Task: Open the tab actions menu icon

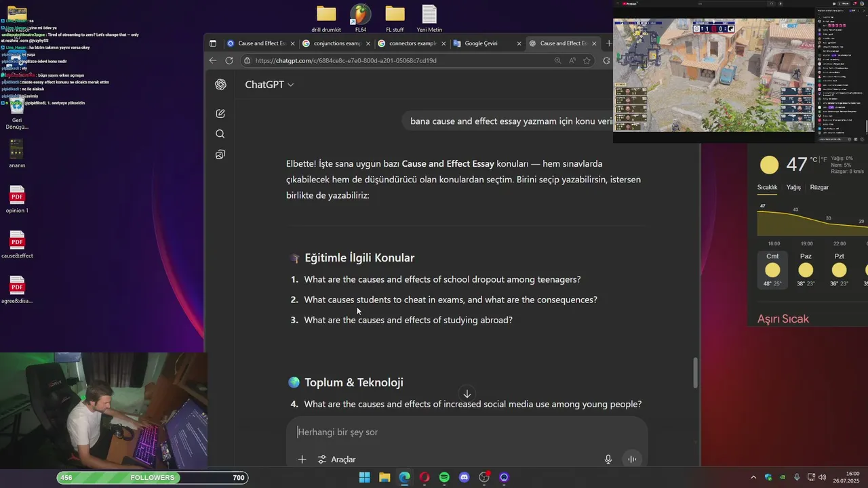Action: [x=213, y=43]
